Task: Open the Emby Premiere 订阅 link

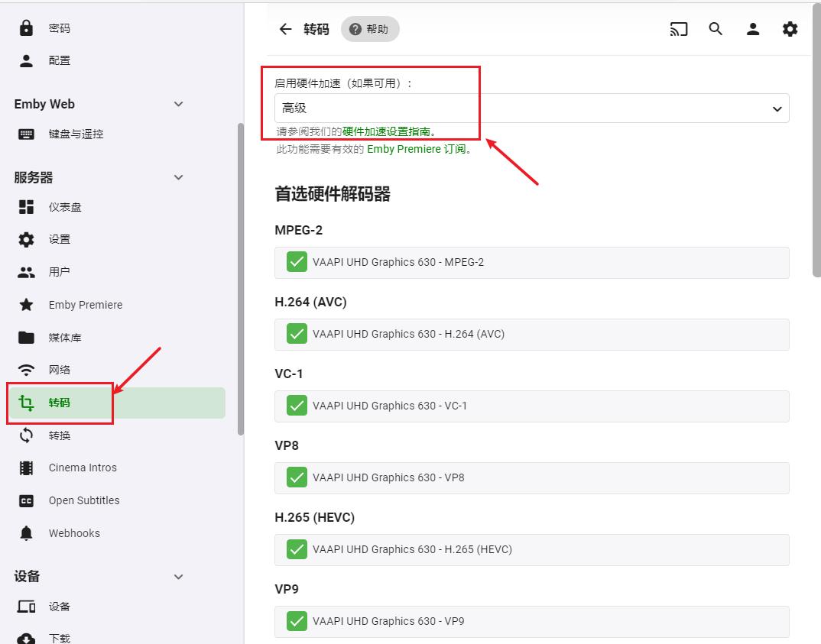Action: coord(420,149)
